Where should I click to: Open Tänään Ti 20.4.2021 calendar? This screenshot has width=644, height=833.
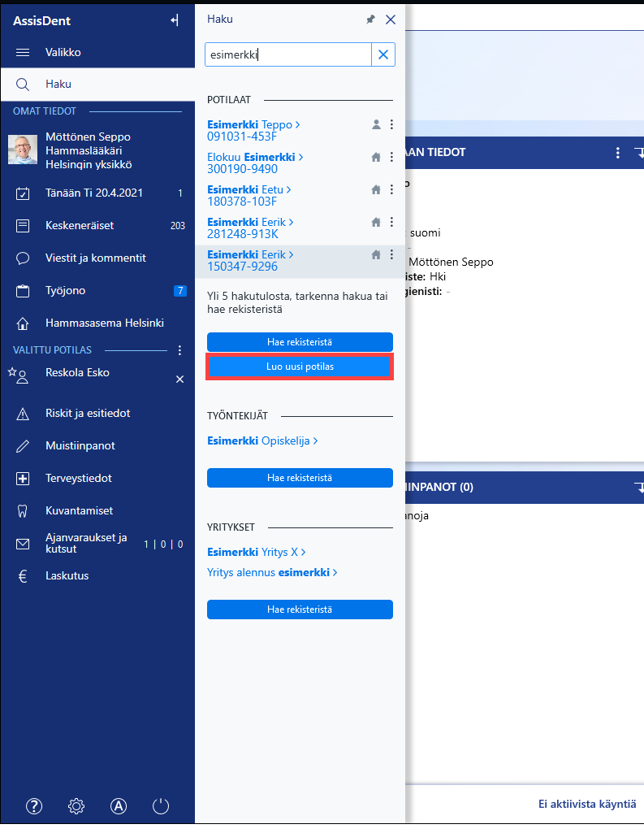tap(97, 193)
